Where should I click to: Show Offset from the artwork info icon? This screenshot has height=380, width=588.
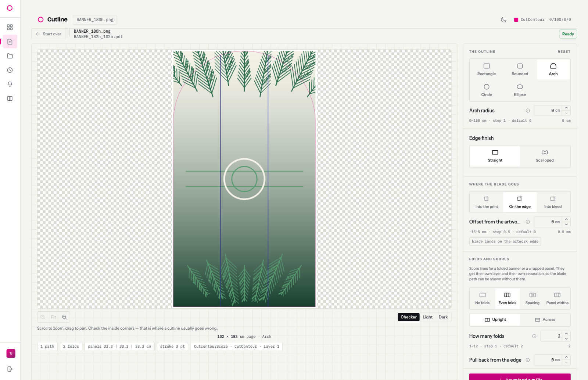[x=528, y=222]
